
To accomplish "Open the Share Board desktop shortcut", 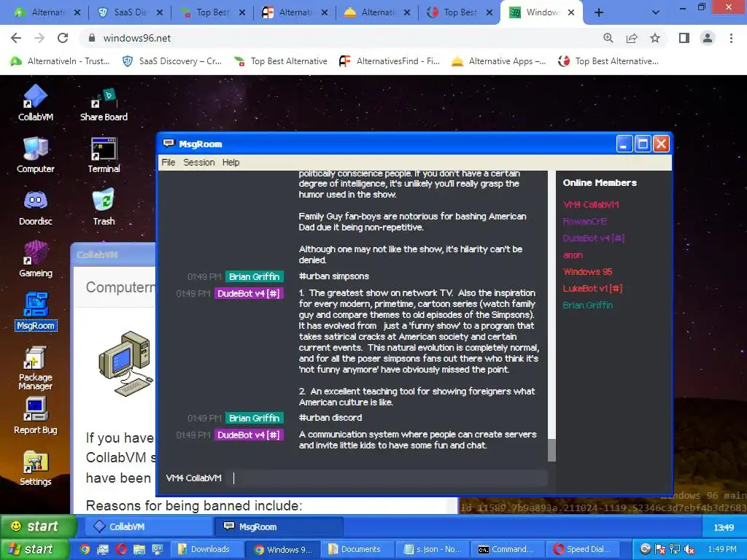I will (x=104, y=105).
